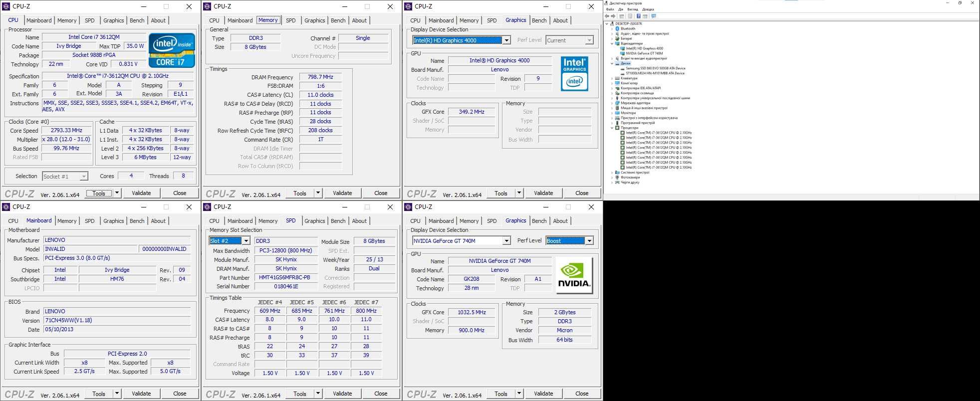The width and height of the screenshot is (980, 401).
Task: Click the Intel Core i7 inside logo
Action: point(172,50)
